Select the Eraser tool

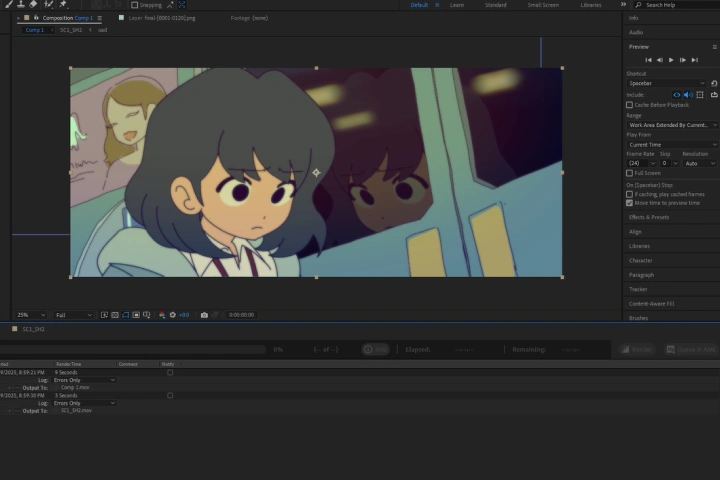(x=34, y=4)
